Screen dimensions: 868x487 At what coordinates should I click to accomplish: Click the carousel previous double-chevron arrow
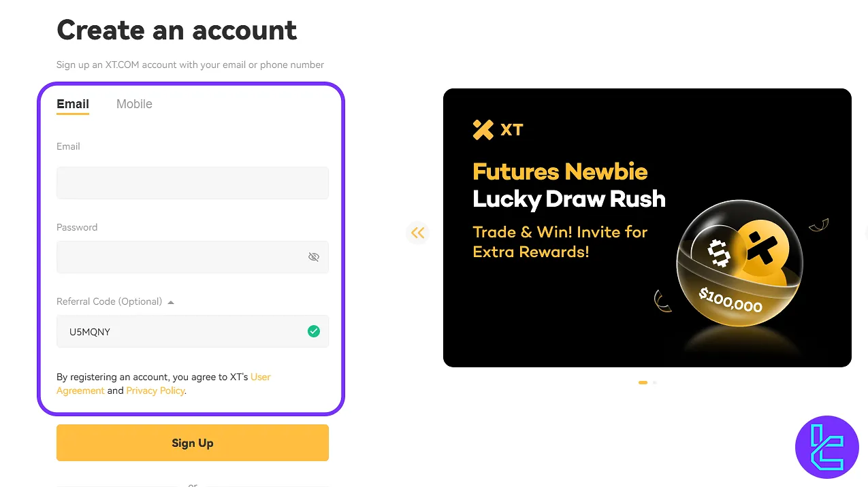[x=418, y=233]
